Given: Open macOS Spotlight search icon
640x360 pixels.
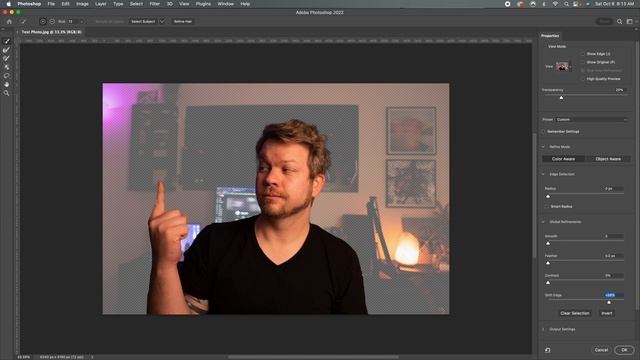Looking at the screenshot, I should click(x=566, y=4).
